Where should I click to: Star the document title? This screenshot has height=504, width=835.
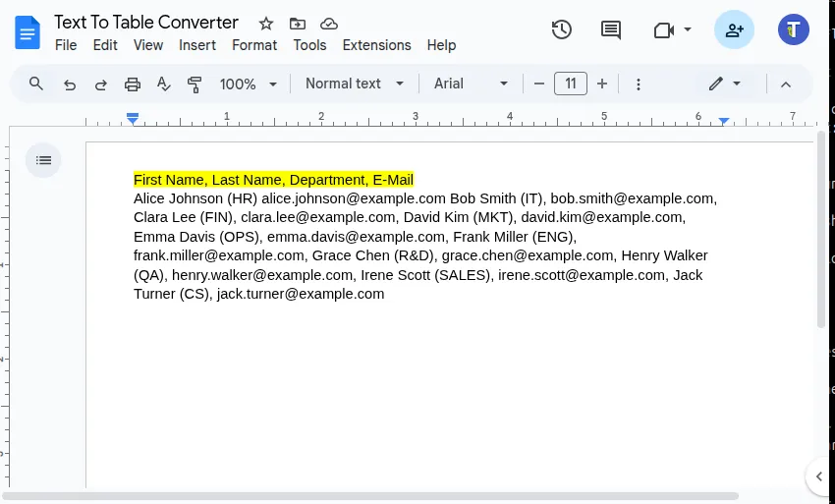click(x=266, y=24)
